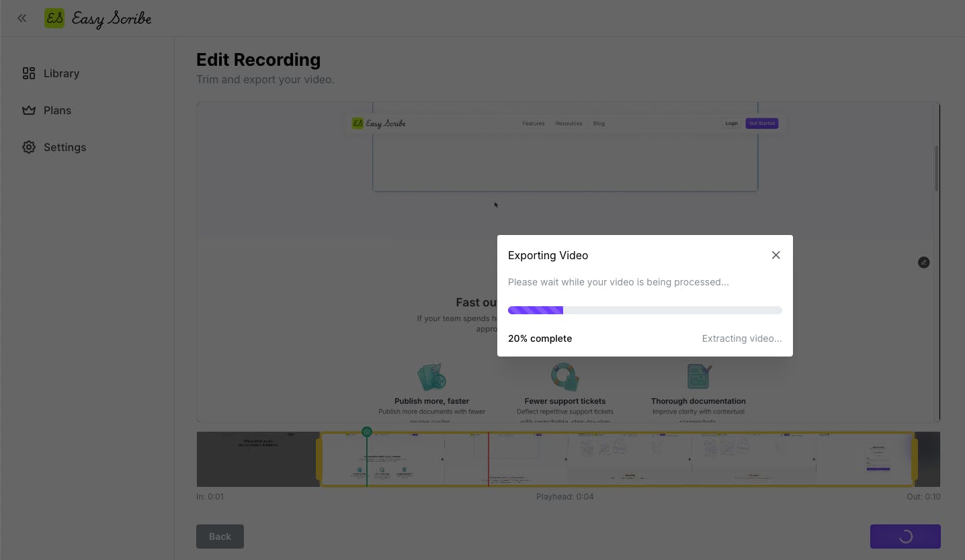Viewport: 965px width, 560px height.
Task: Click the loading export button
Action: 905,536
